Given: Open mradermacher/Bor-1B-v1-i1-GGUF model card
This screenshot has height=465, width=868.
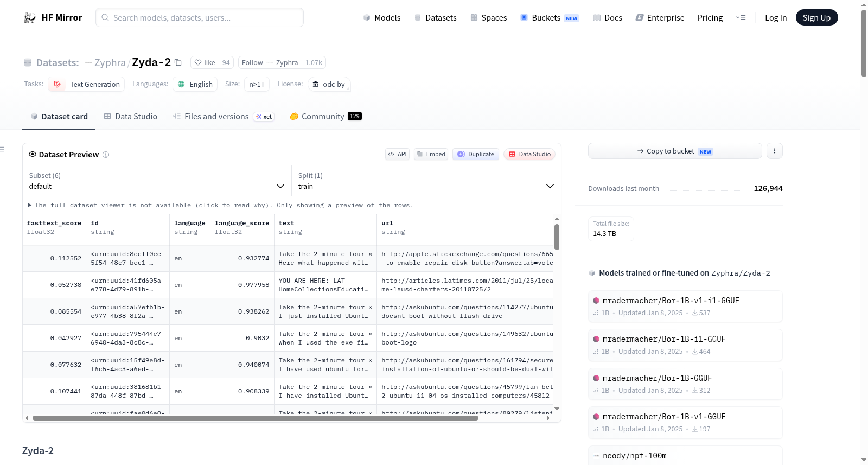Looking at the screenshot, I should tap(685, 307).
